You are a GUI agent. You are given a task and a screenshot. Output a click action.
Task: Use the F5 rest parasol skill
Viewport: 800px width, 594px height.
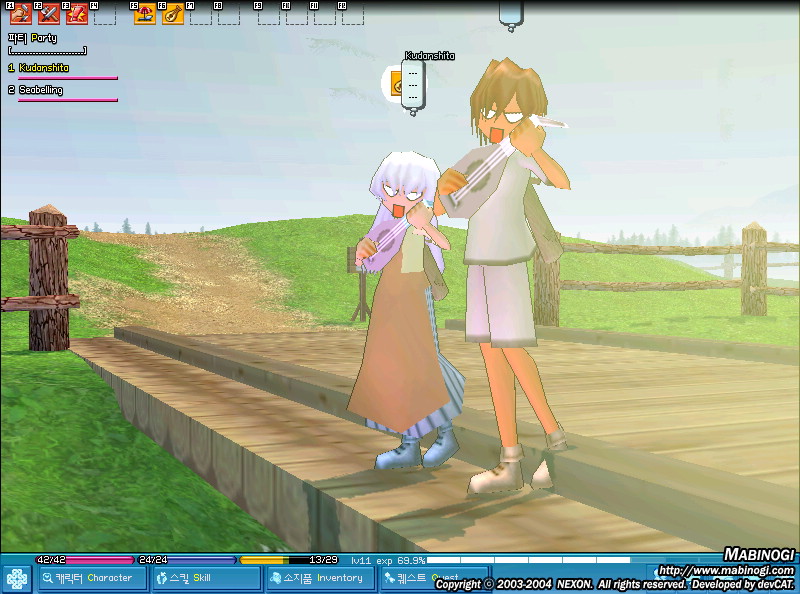(145, 14)
